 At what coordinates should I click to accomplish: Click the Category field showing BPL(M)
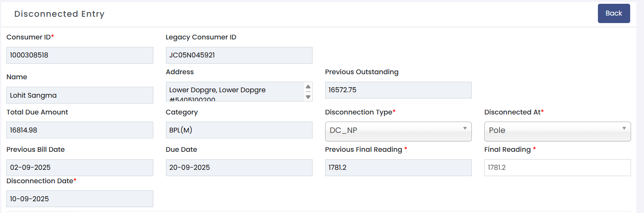tap(239, 130)
